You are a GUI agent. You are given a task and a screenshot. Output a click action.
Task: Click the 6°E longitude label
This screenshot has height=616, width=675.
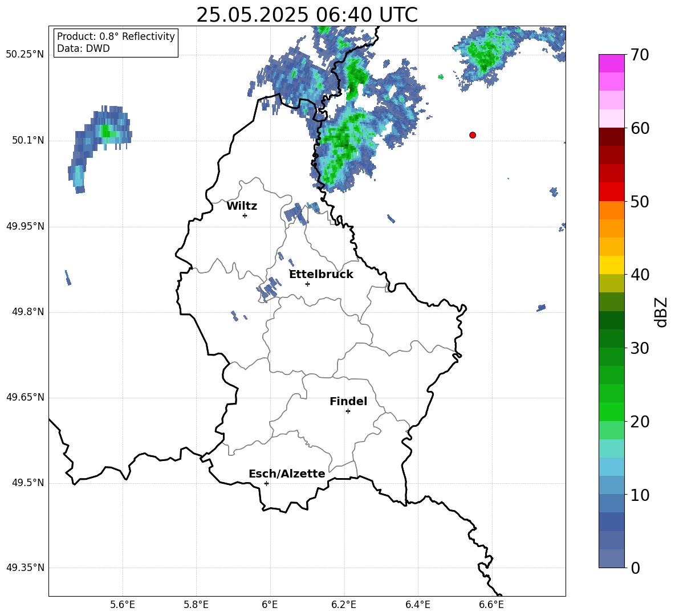click(270, 605)
